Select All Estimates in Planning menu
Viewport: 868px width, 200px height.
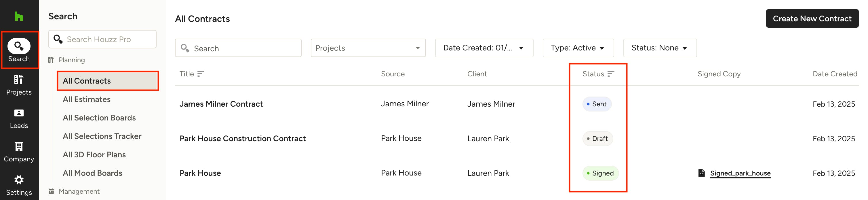pos(87,99)
